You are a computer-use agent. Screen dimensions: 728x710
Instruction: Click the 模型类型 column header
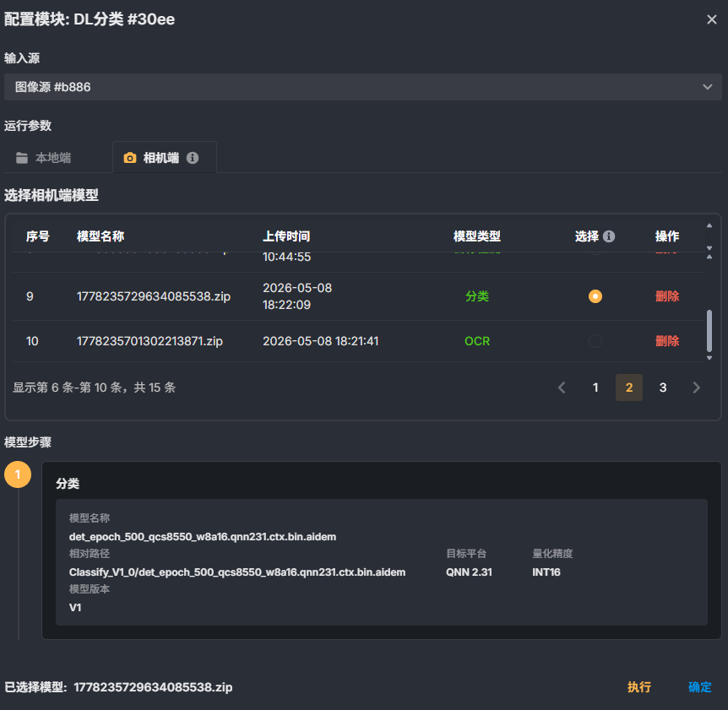click(477, 236)
